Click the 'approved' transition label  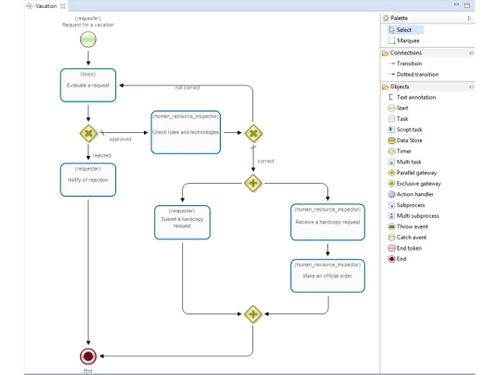point(120,139)
